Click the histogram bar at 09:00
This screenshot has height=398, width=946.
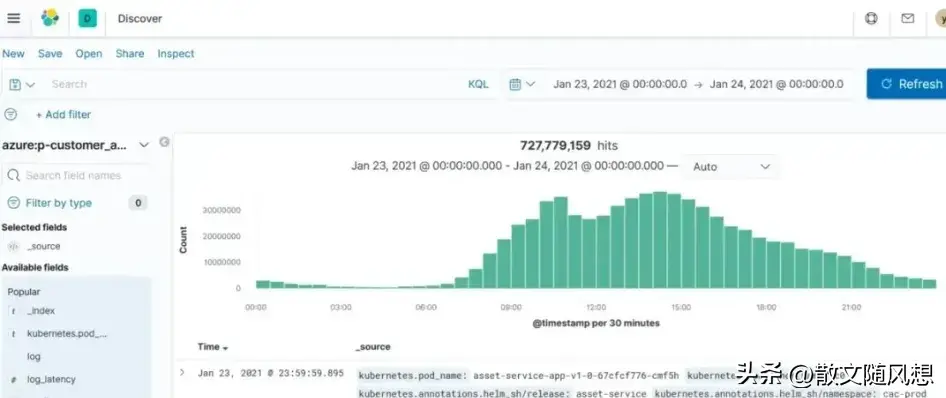pos(518,256)
